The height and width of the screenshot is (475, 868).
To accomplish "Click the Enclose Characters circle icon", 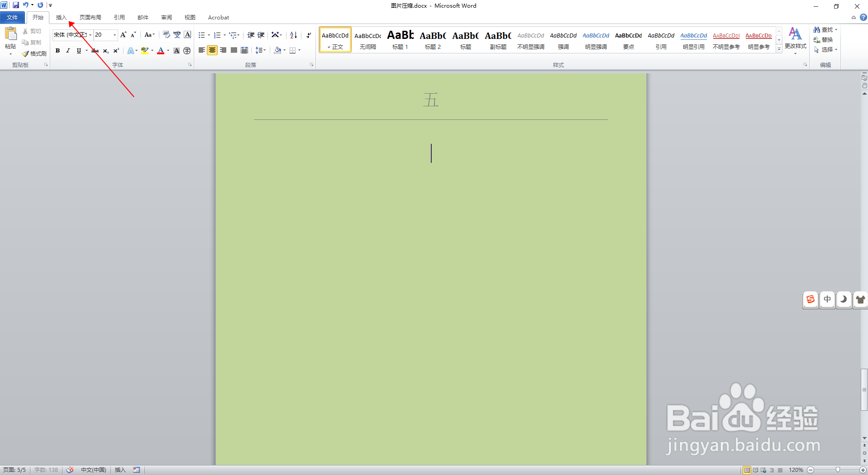I will coord(187,51).
